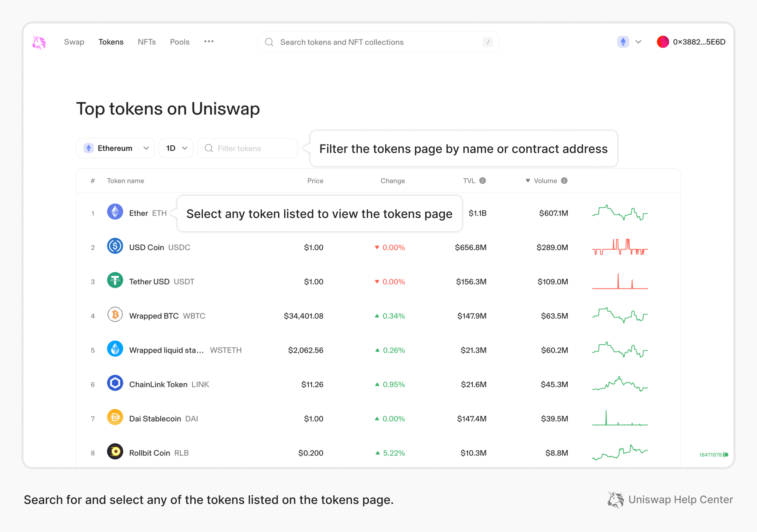
Task: Open the USD Coin USDC token
Action: click(160, 248)
